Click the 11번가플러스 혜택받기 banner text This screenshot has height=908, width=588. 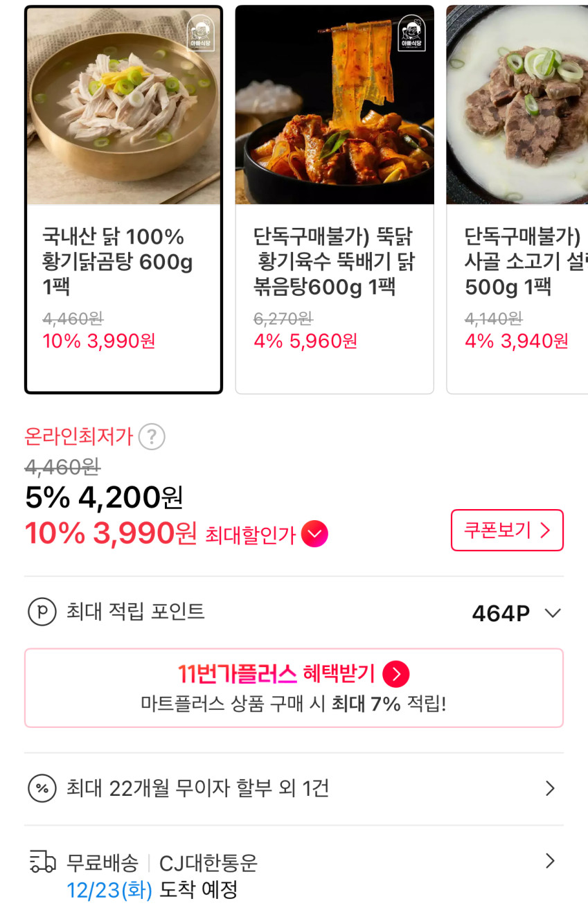point(276,673)
